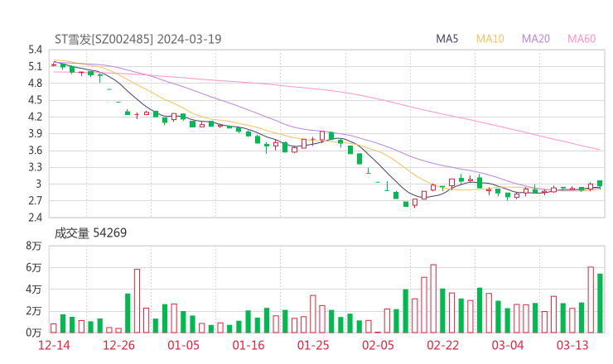Click the 4.8 price axis value
Viewport: 613px width, 364px height.
(35, 84)
